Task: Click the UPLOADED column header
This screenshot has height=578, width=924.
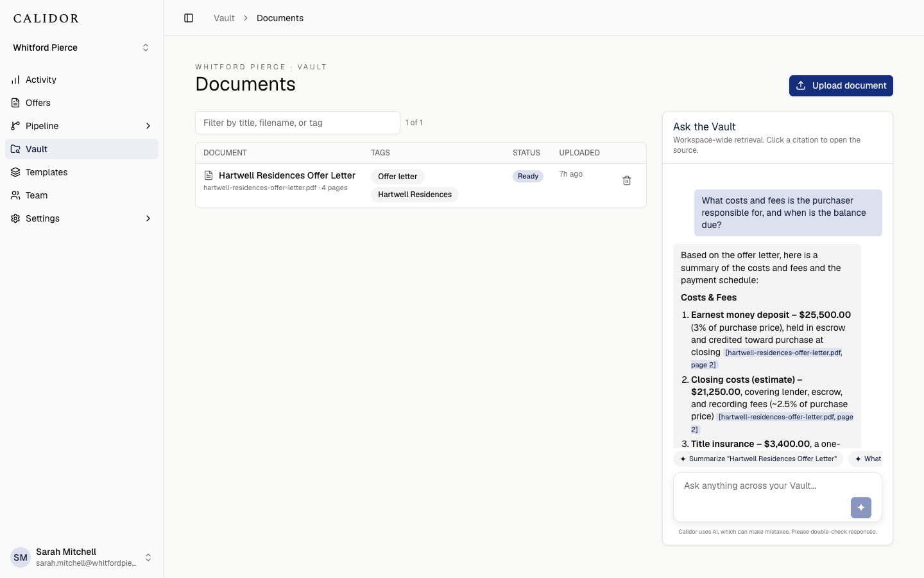Action: [579, 153]
